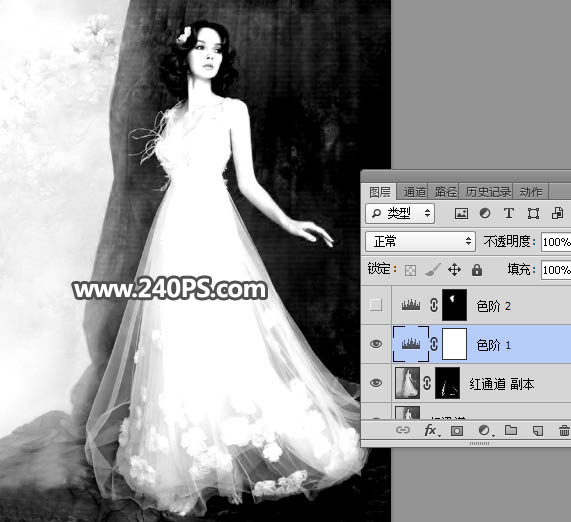Select the 色阶 1 layer name
Screen dimensions: 571x522
493,345
